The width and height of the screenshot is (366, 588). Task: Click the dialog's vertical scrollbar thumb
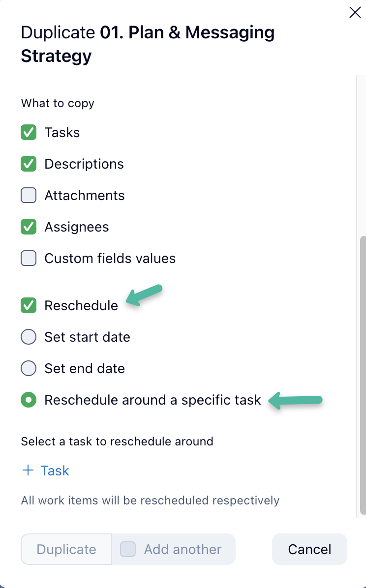click(363, 374)
